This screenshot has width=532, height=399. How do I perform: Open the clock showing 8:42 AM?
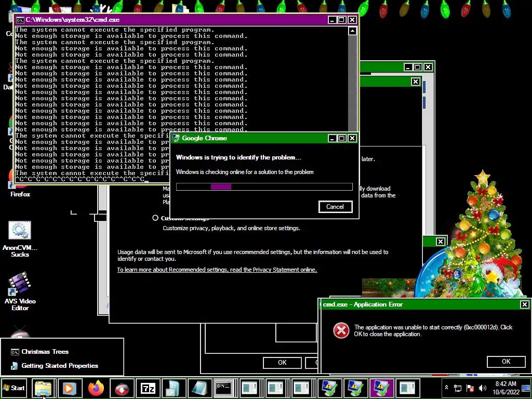coord(506,388)
